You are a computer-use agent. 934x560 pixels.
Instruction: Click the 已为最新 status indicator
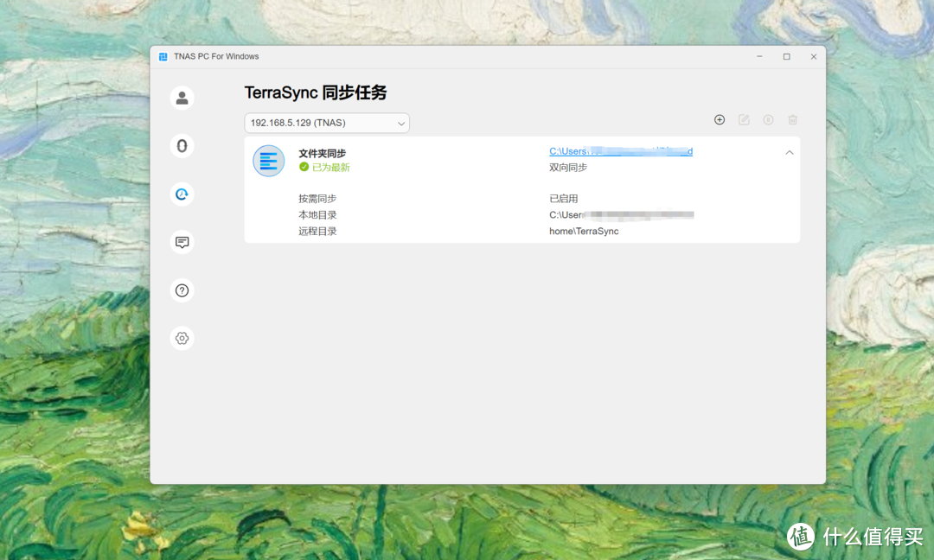pyautogui.click(x=324, y=168)
